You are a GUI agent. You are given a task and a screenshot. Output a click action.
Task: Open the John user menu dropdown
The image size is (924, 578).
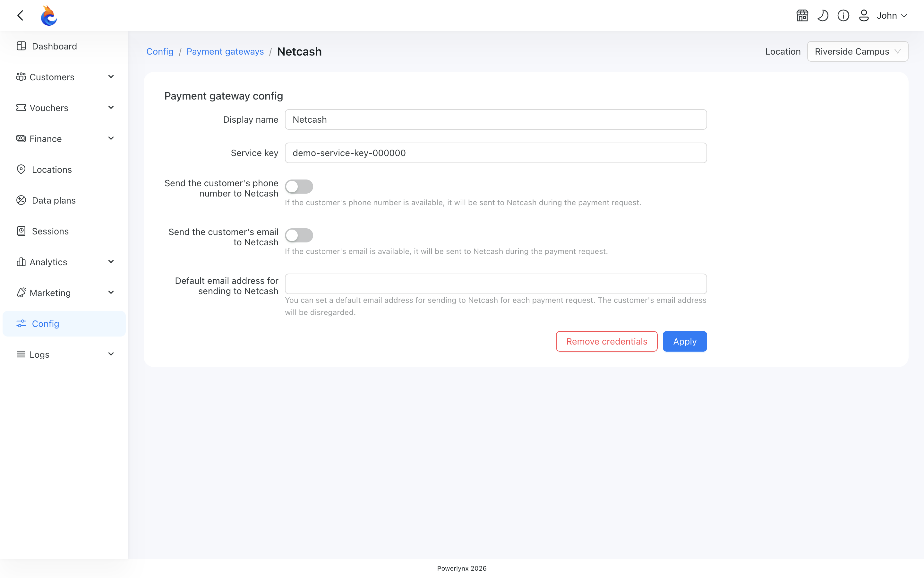tap(892, 15)
